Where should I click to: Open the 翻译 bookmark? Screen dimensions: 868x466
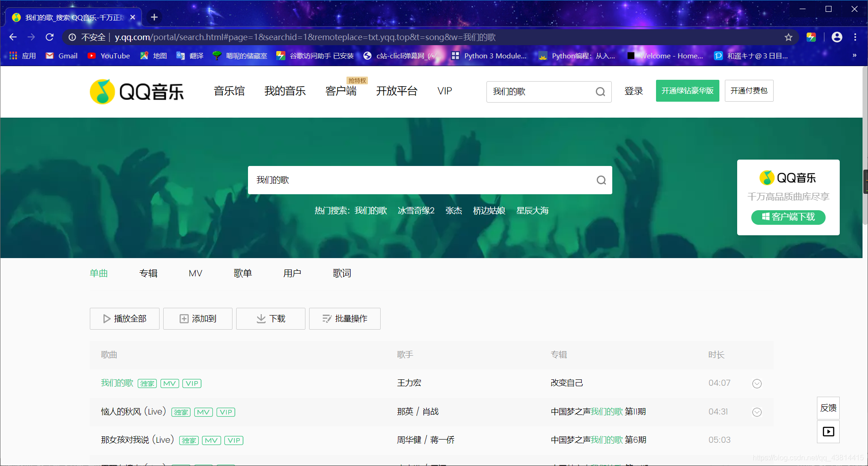(190, 56)
